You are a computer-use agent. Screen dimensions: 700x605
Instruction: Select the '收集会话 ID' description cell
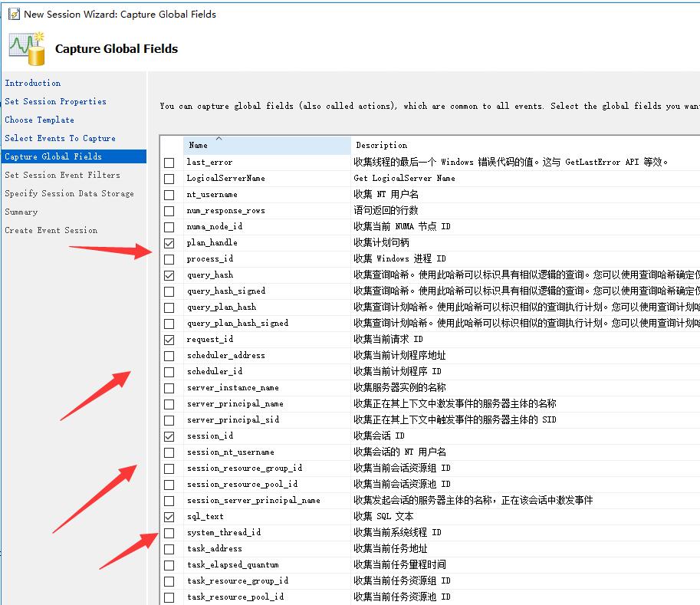(x=379, y=436)
